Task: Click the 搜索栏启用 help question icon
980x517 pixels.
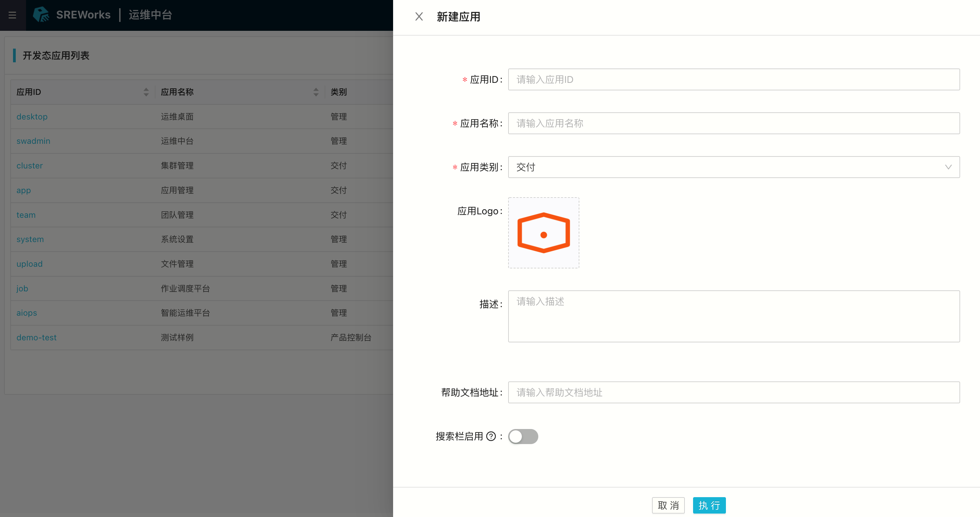Action: tap(491, 436)
